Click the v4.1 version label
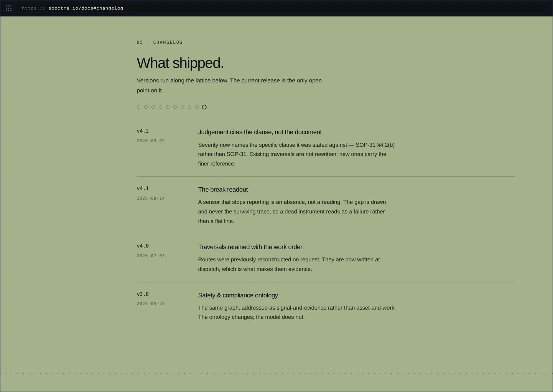This screenshot has width=553, height=392. tap(143, 189)
